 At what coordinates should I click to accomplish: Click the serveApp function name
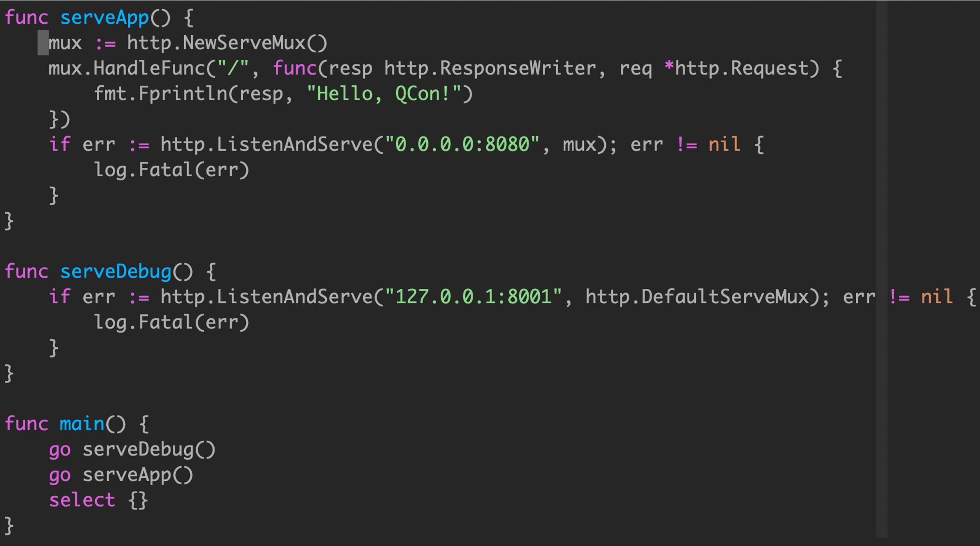click(104, 18)
